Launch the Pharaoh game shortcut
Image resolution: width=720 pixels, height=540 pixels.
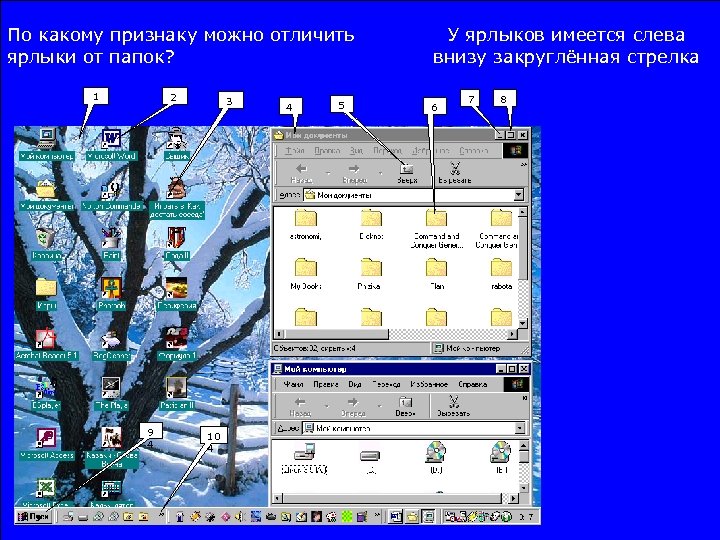pos(111,294)
